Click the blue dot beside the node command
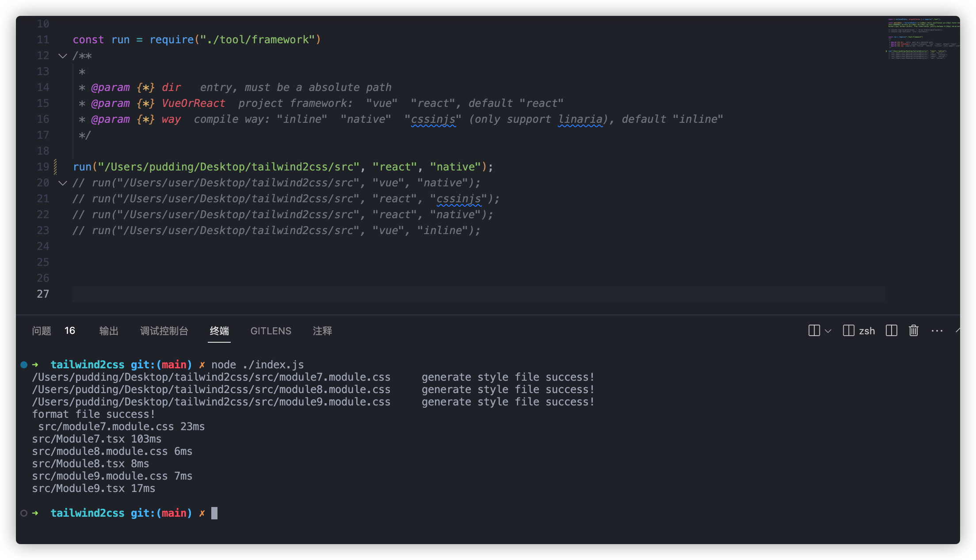 [24, 365]
